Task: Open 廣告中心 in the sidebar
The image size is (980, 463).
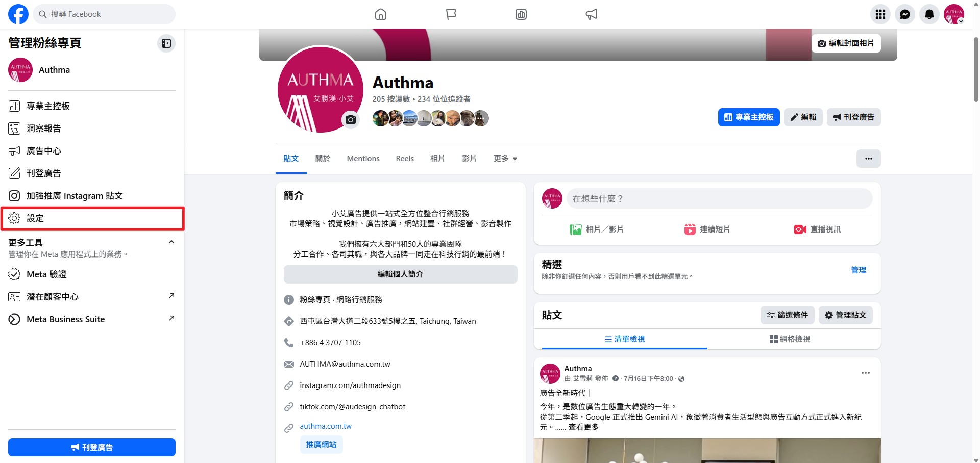Action: [x=92, y=151]
